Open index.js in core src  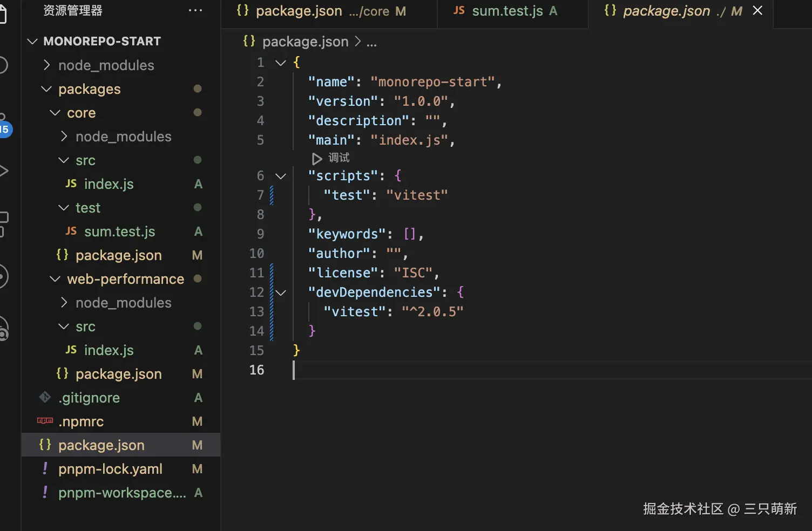click(121, 184)
